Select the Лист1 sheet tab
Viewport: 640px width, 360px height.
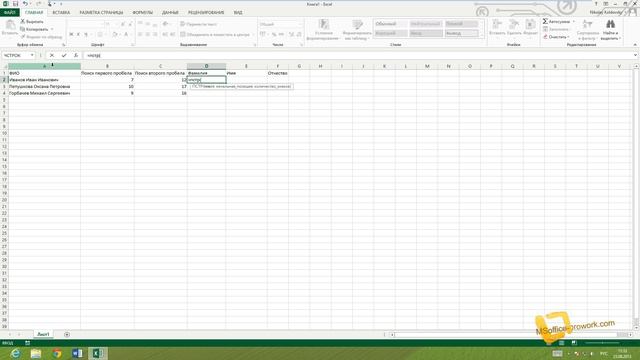(x=43, y=334)
